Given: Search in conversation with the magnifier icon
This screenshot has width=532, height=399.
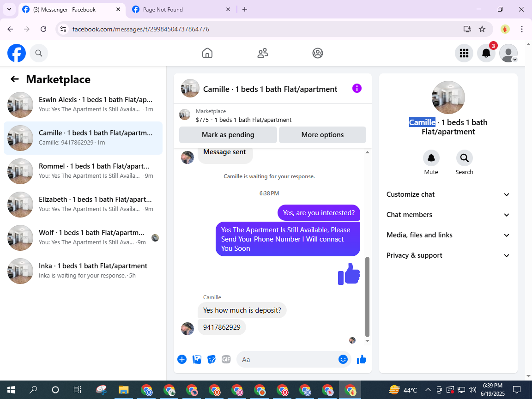Looking at the screenshot, I should [x=464, y=158].
